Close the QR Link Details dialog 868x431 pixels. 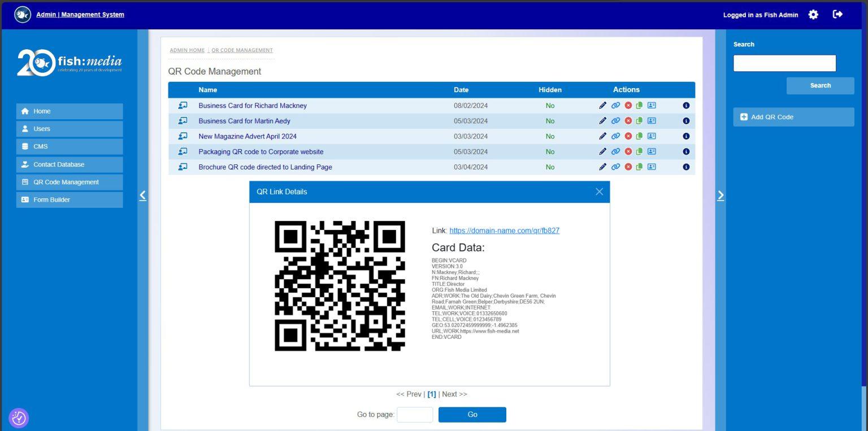600,191
